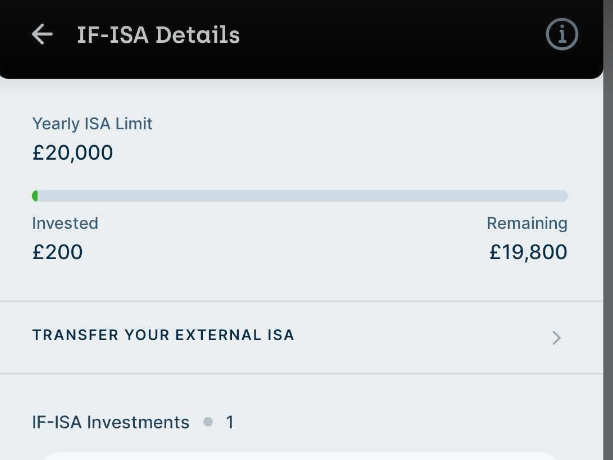
Task: Click the Yearly ISA Limit label
Action: pos(92,124)
